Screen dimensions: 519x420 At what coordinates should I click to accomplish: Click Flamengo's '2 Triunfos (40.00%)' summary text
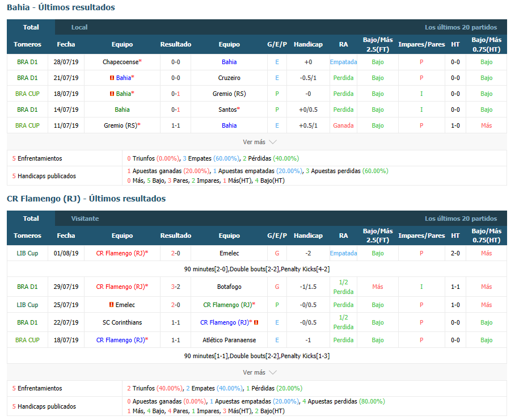point(154,388)
